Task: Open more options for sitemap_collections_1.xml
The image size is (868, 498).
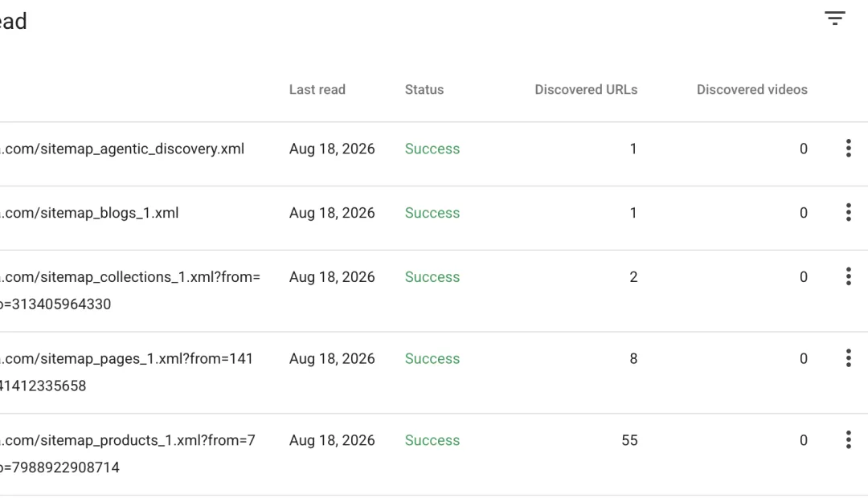Action: point(848,276)
